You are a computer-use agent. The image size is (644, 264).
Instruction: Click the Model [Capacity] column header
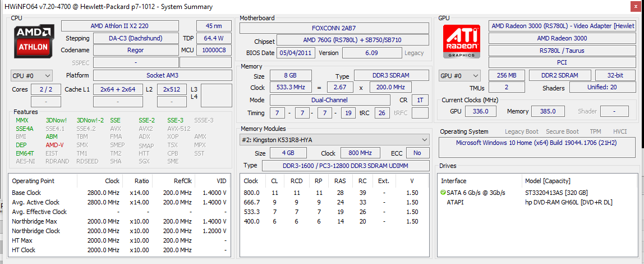[548, 181]
